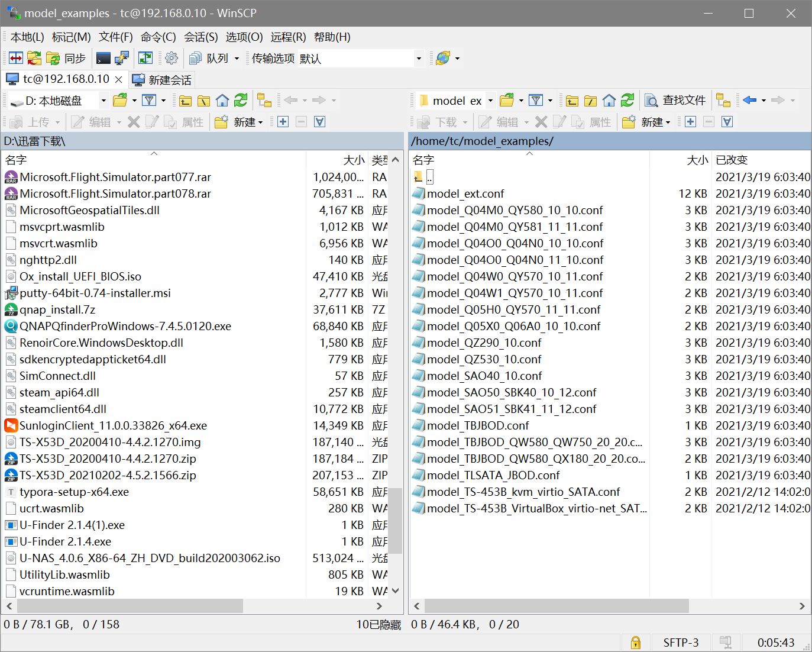Go to remote parent directory icon
Image resolution: width=812 pixels, height=652 pixels.
(x=572, y=101)
